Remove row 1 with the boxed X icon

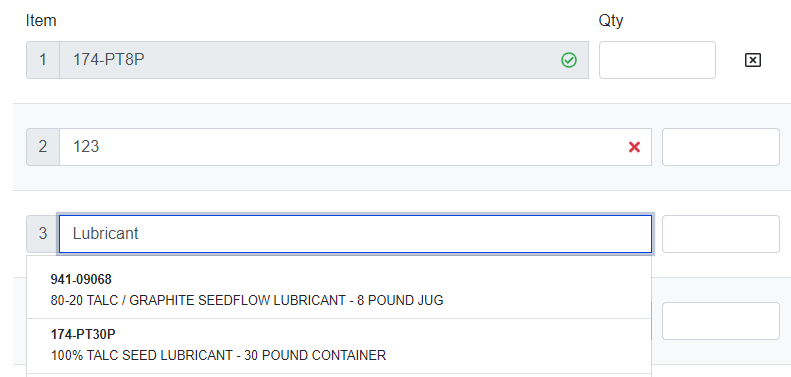(x=752, y=60)
